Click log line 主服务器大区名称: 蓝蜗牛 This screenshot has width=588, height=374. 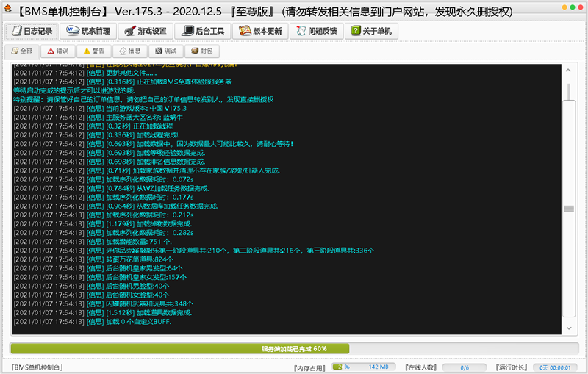coord(98,118)
